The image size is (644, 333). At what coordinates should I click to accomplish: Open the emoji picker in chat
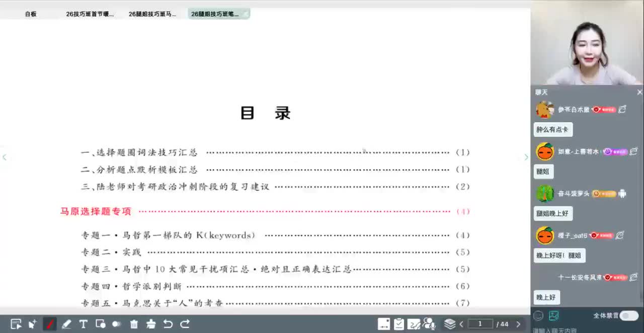(539, 316)
